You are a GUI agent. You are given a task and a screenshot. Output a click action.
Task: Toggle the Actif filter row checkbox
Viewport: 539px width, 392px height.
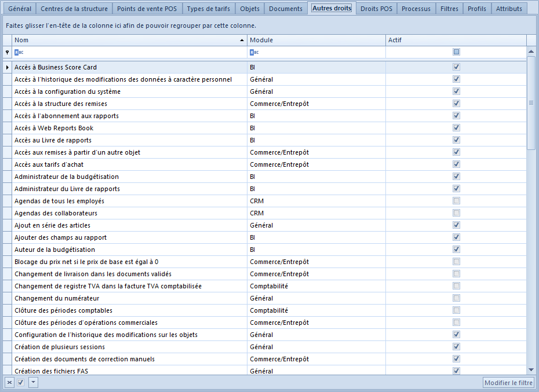coord(456,52)
